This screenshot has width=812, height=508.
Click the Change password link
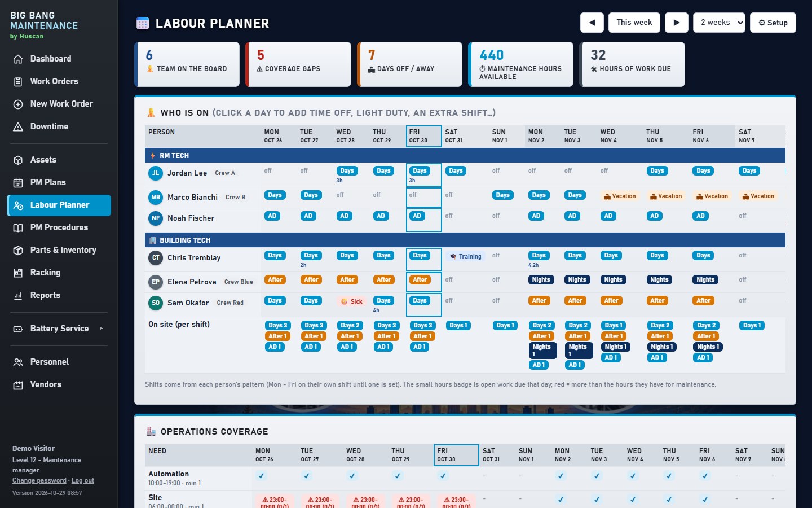tap(39, 480)
